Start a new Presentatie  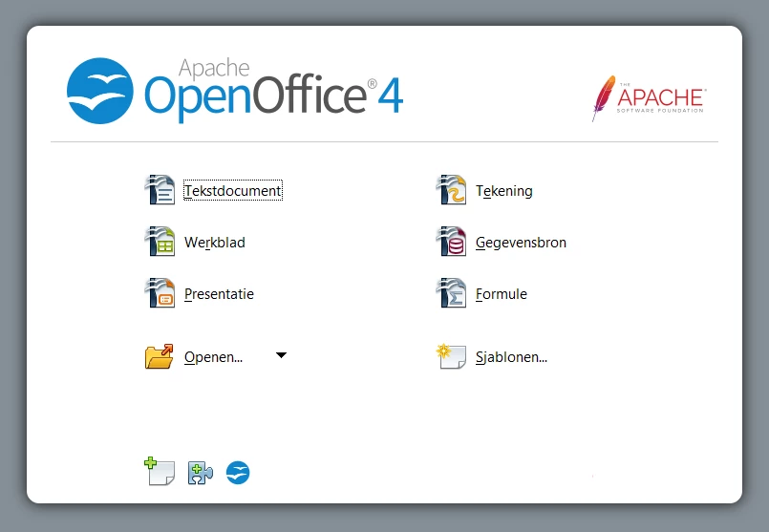pos(219,294)
